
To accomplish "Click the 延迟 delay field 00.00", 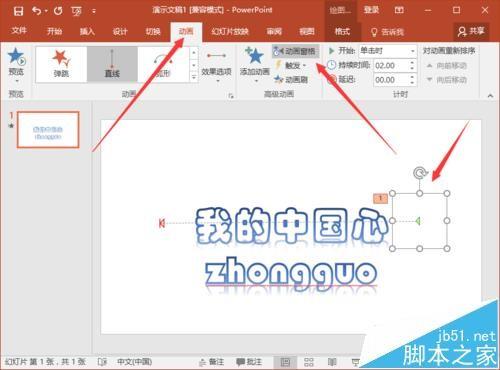I will coord(390,80).
